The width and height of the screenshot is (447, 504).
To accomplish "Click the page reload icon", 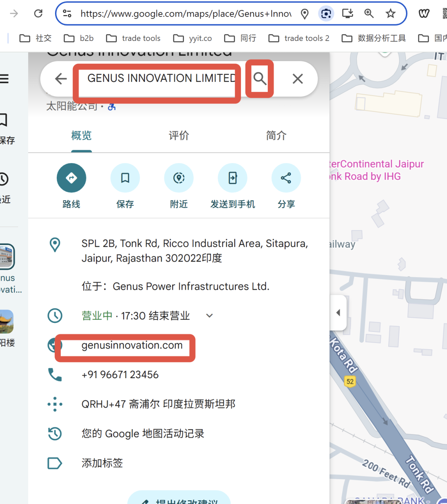I will 38,13.
